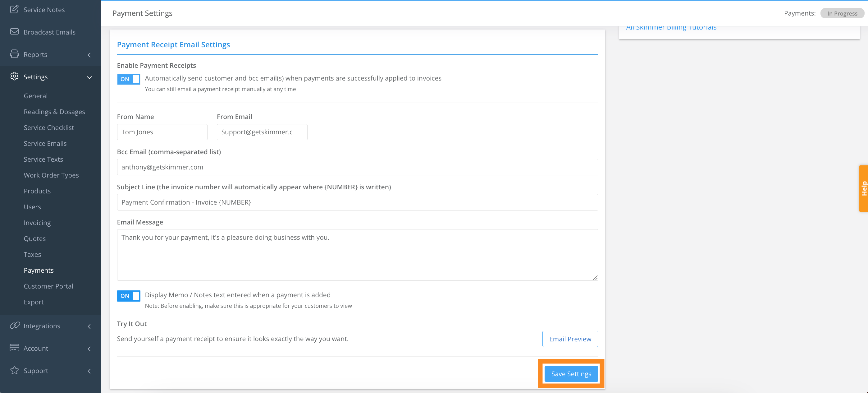The image size is (868, 393).
Task: Click the Save Settings button
Action: (571, 373)
